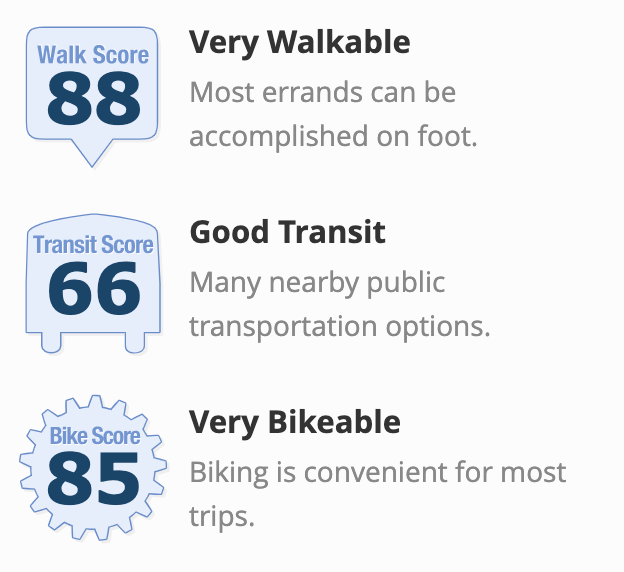Click the Bike Score gear-shaped badge
The width and height of the screenshot is (624, 572).
tap(93, 468)
